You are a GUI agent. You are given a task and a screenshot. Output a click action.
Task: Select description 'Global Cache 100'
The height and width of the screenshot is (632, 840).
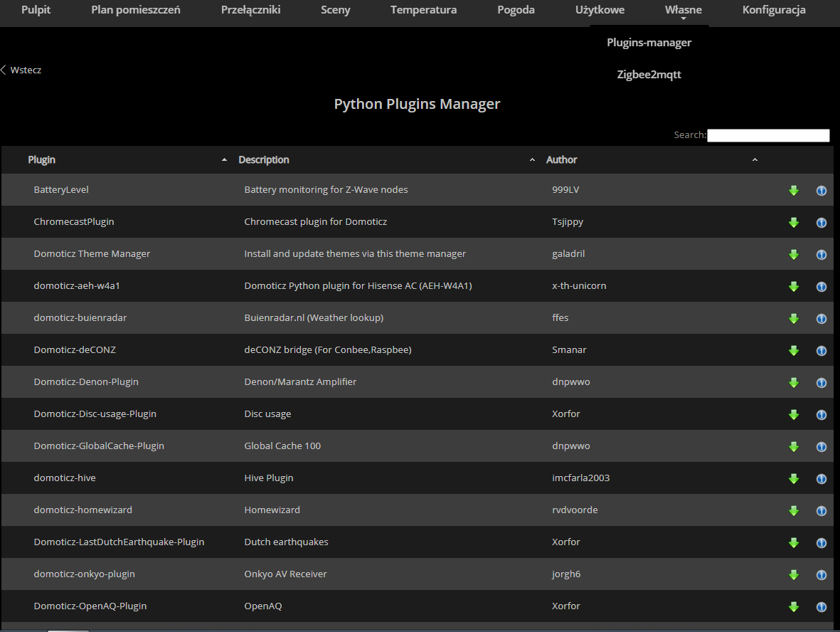coord(282,446)
